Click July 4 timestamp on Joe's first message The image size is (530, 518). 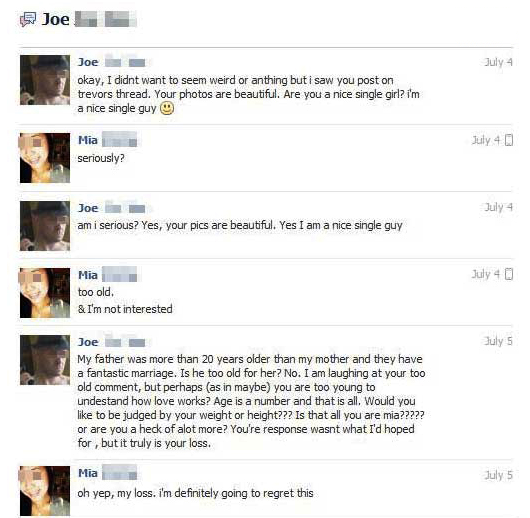coord(498,62)
